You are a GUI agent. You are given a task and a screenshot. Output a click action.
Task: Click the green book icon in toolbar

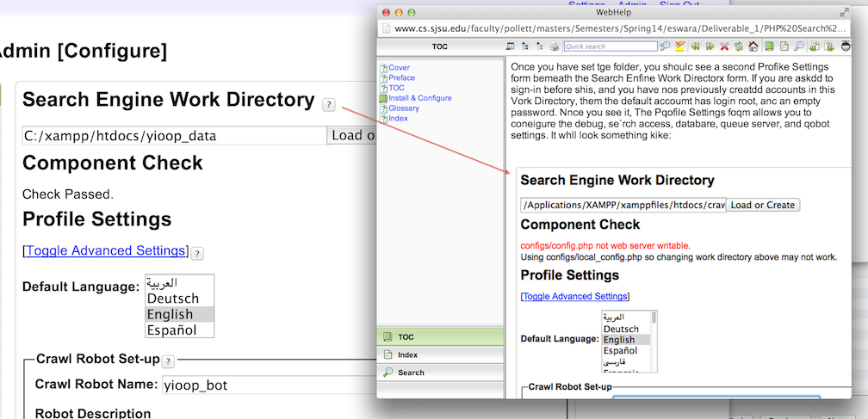point(769,46)
